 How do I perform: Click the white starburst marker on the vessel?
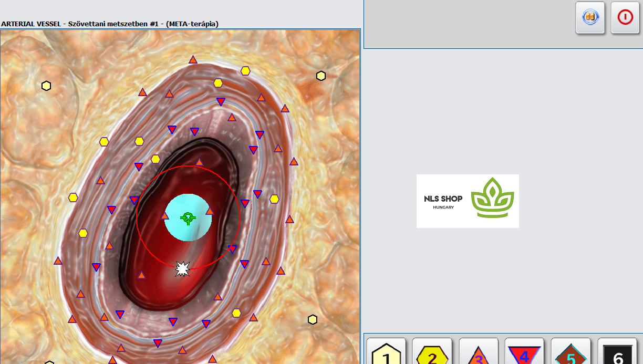pos(182,269)
